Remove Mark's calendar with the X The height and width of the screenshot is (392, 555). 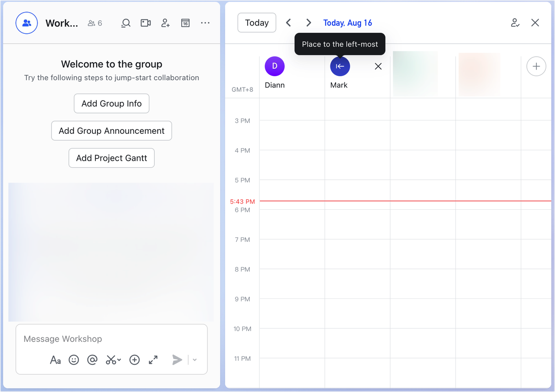click(x=378, y=66)
